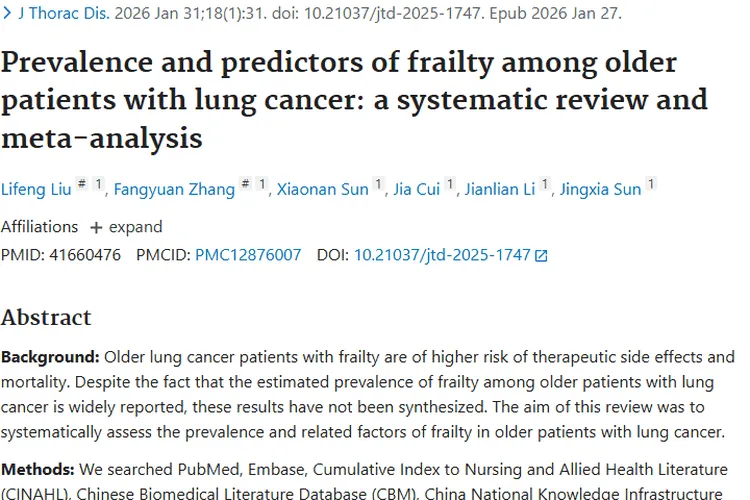Image resolution: width=750 pixels, height=500 pixels.
Task: Open the external link icon after DOI
Action: pyautogui.click(x=542, y=256)
